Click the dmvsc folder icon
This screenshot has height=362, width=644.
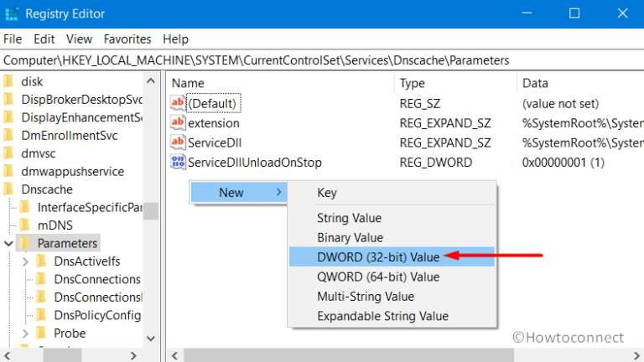(x=8, y=153)
